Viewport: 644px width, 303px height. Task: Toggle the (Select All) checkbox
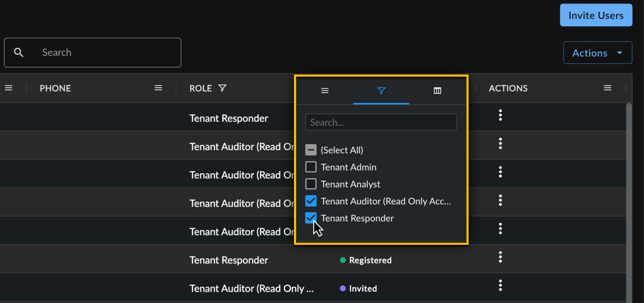[x=311, y=150]
